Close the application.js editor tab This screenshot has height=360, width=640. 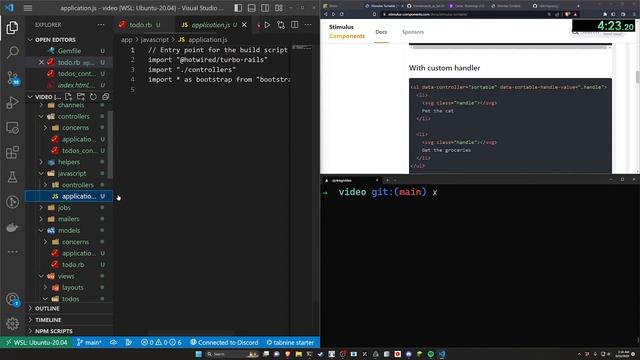pos(244,25)
